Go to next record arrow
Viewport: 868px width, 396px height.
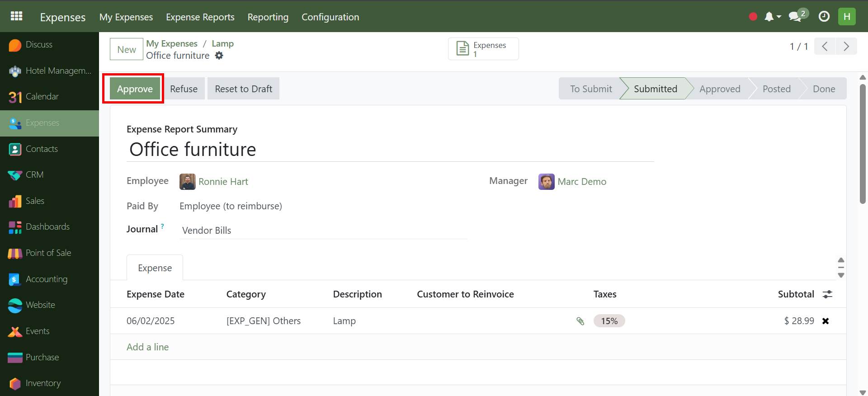pyautogui.click(x=846, y=46)
